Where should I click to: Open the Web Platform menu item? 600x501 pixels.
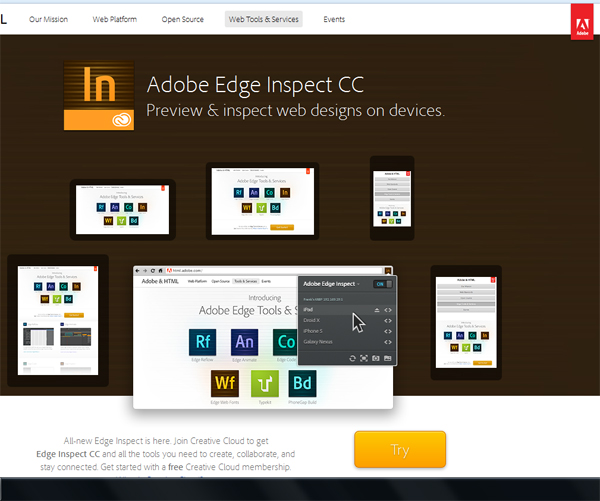115,19
